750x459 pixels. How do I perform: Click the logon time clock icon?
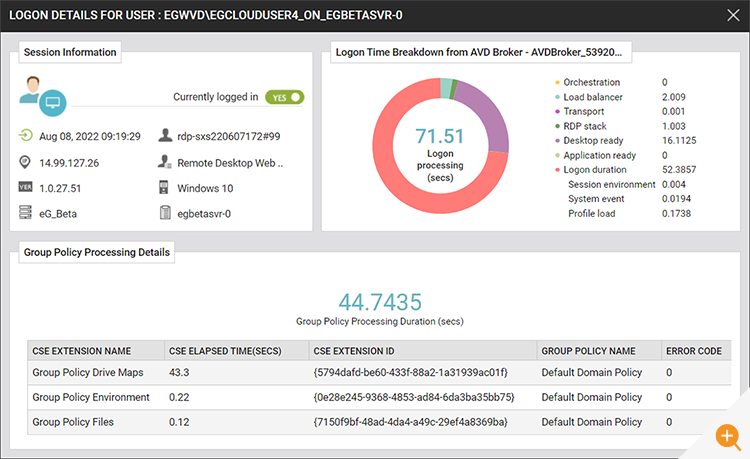25,136
